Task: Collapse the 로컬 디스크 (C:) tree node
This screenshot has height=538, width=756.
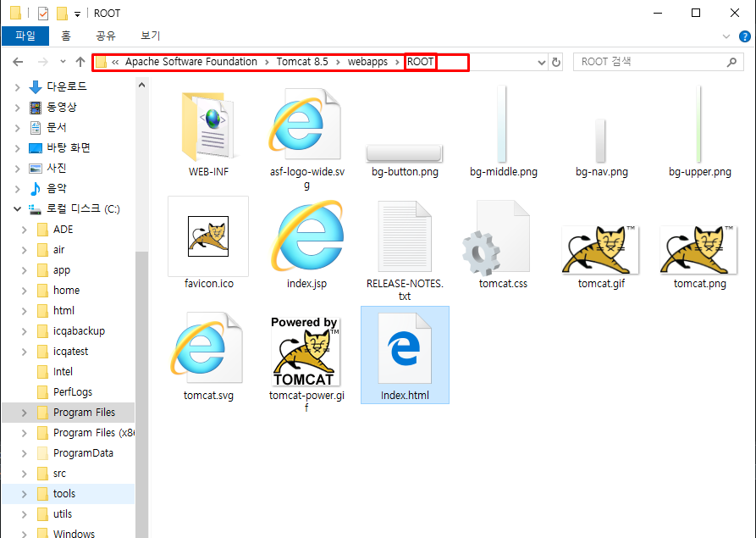Action: (x=18, y=209)
